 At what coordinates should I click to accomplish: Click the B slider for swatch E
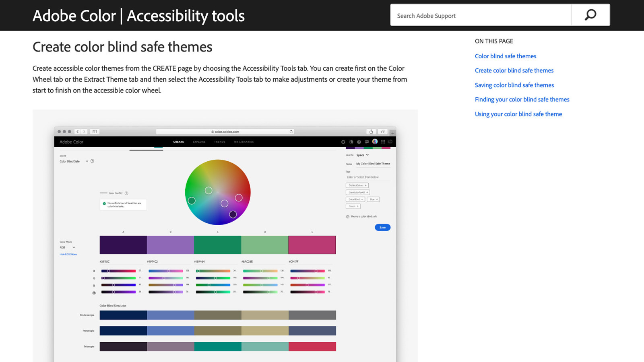[x=308, y=285]
